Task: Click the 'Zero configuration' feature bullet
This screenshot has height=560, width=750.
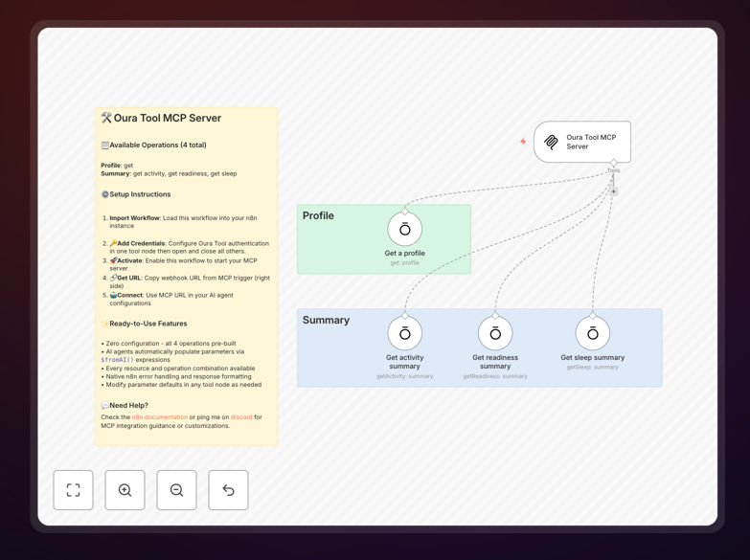Action: [x=169, y=344]
